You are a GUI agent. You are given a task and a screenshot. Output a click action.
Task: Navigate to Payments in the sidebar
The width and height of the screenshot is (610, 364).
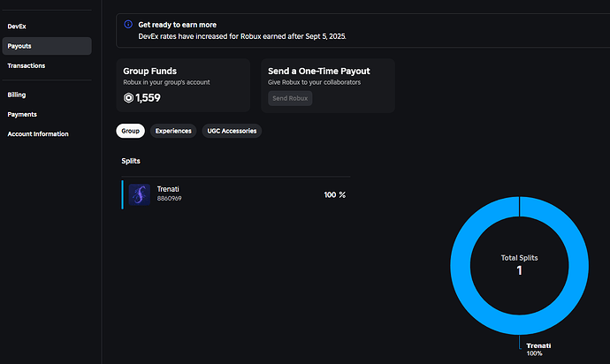tap(22, 114)
